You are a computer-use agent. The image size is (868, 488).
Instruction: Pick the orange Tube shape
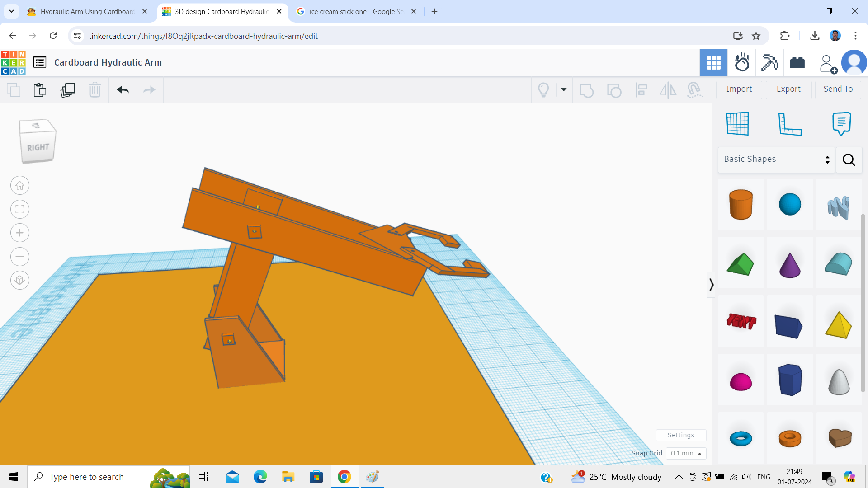click(x=790, y=438)
